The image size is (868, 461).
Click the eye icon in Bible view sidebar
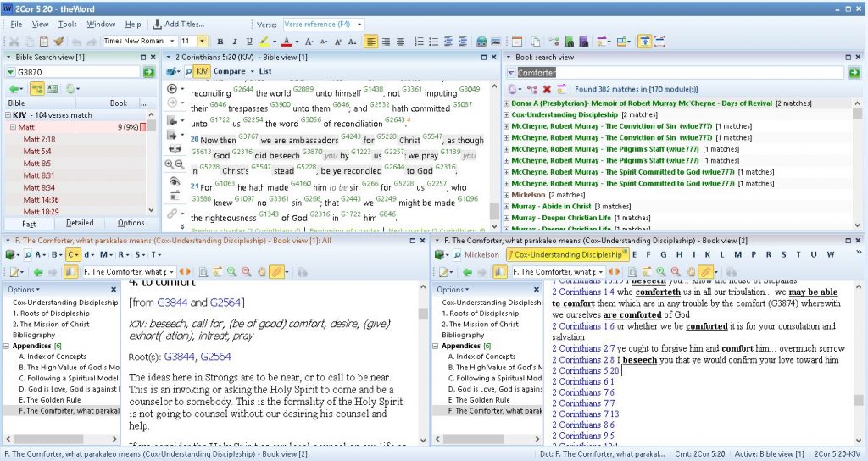click(175, 181)
